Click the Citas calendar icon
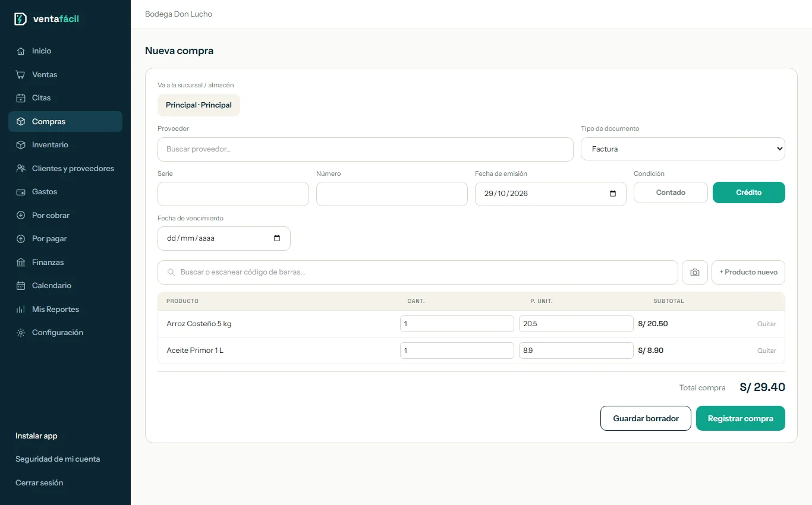 pyautogui.click(x=21, y=98)
